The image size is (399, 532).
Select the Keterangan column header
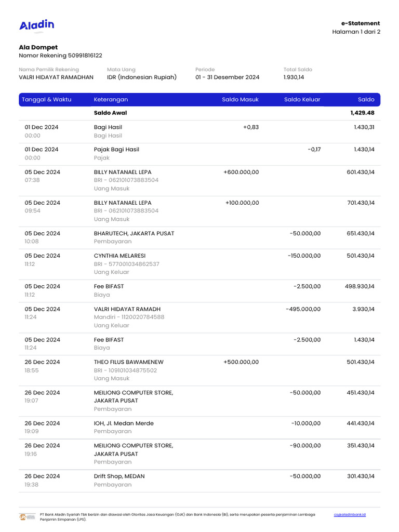(x=111, y=99)
